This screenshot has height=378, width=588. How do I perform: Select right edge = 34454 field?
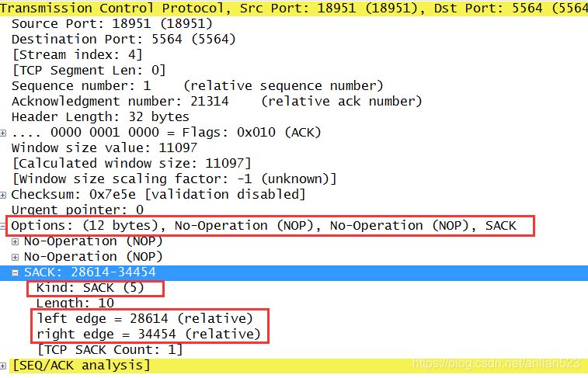[x=148, y=335]
